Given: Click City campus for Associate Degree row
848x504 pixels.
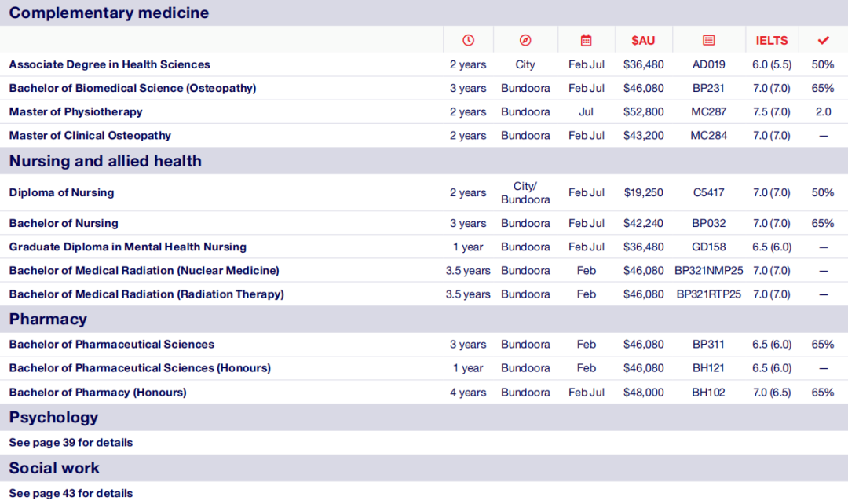Looking at the screenshot, I should [x=525, y=64].
